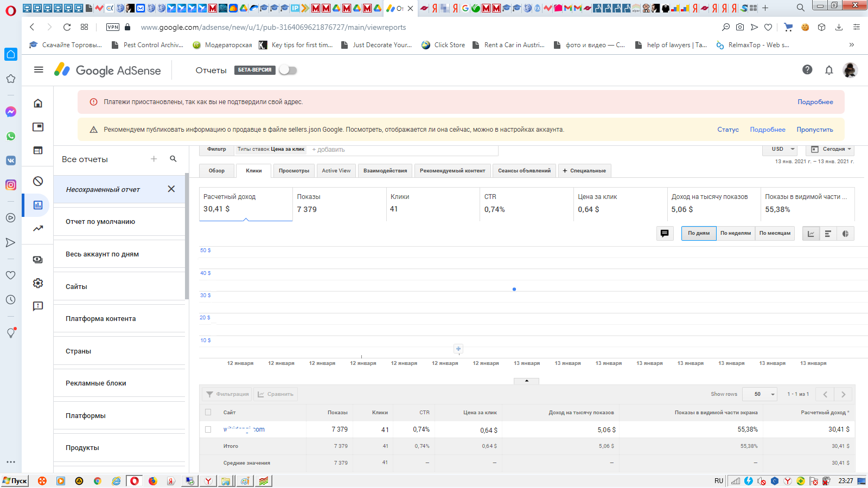868x488 pixels.
Task: Search reports with the magnifier icon
Action: [x=173, y=159]
